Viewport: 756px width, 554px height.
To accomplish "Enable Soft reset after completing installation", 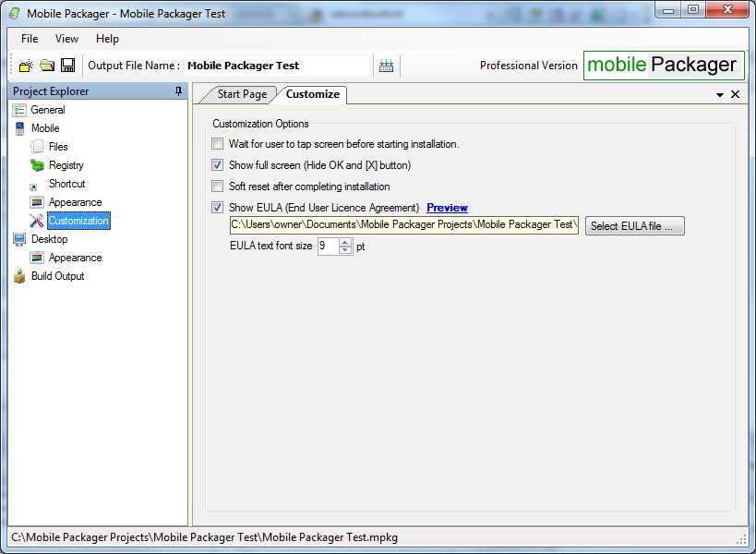I will pyautogui.click(x=218, y=187).
